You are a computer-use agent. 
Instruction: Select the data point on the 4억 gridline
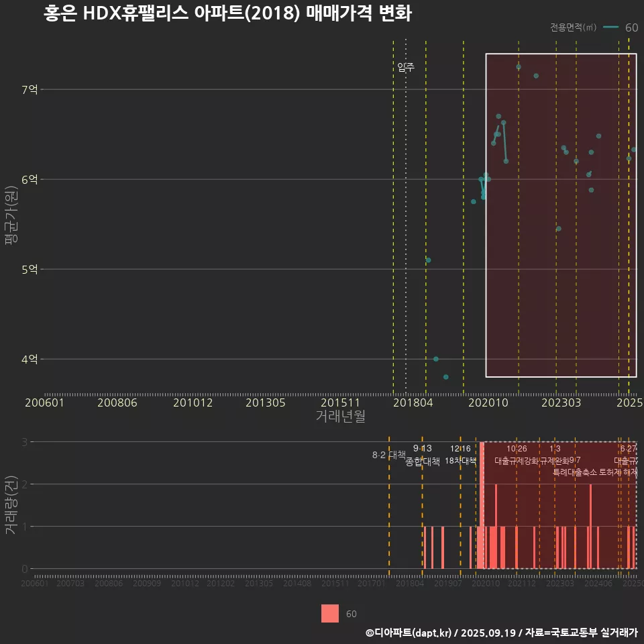[436, 359]
